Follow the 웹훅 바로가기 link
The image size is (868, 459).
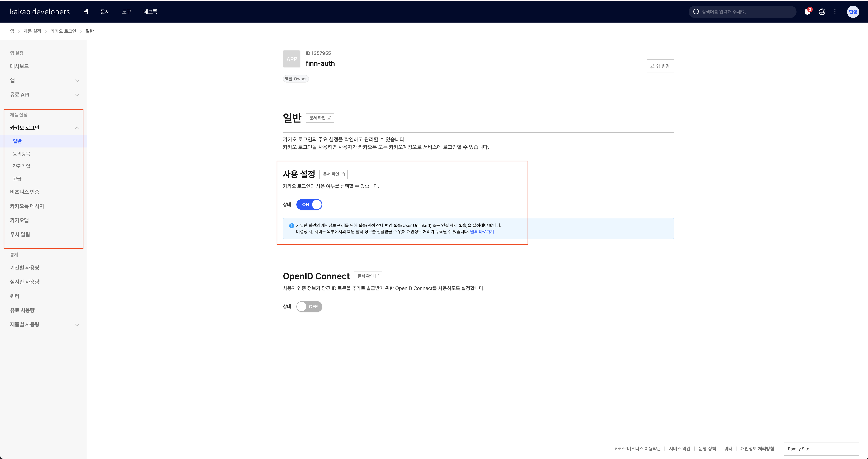tap(482, 232)
